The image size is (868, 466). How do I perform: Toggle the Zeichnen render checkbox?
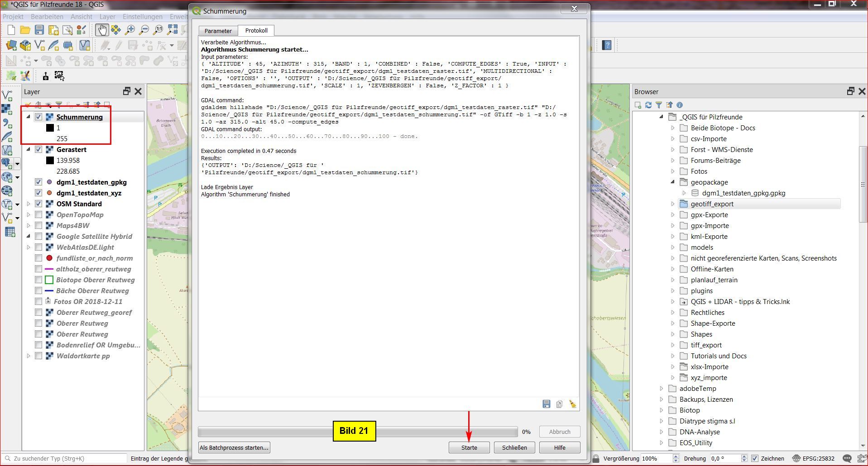pyautogui.click(x=755, y=458)
